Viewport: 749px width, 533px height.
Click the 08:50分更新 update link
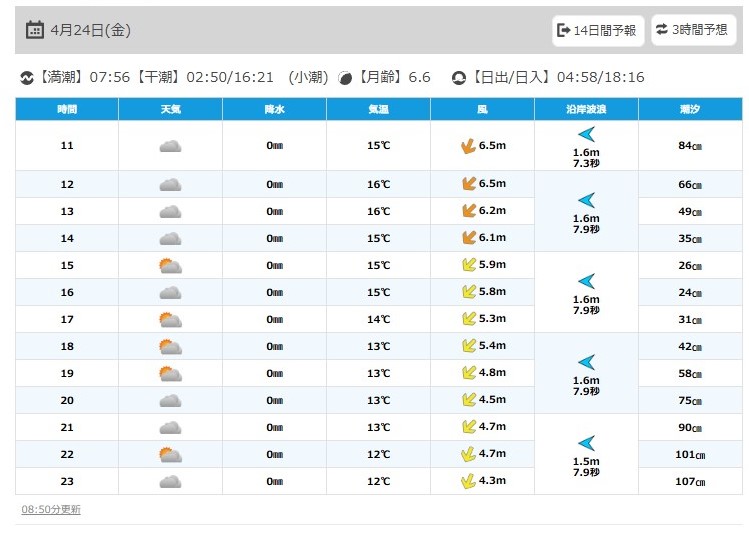point(51,509)
